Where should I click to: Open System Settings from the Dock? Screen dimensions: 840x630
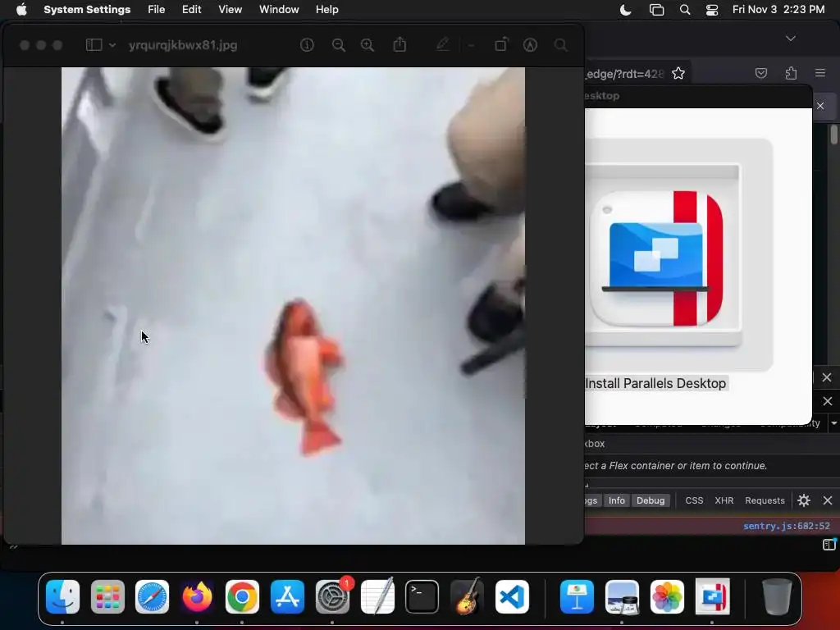tap(332, 597)
